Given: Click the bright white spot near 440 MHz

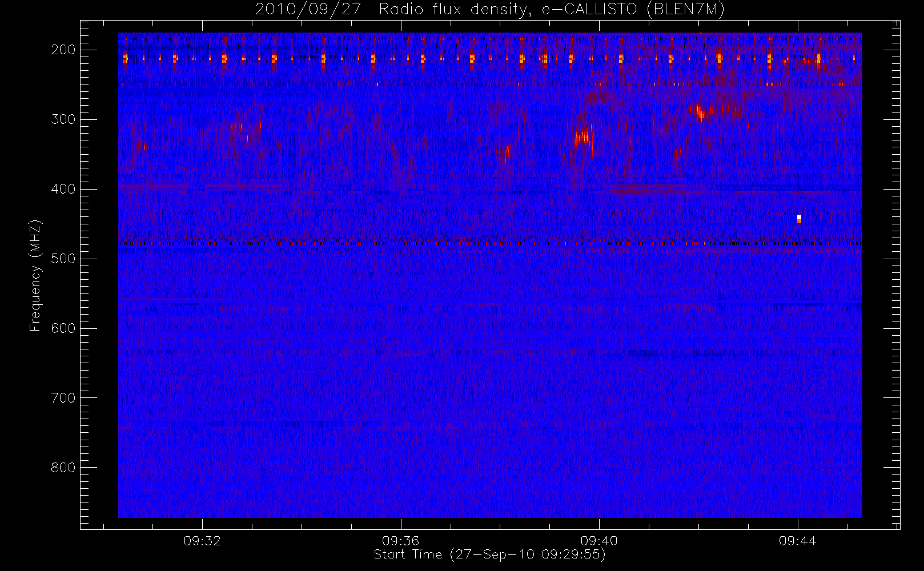Looking at the screenshot, I should [799, 218].
